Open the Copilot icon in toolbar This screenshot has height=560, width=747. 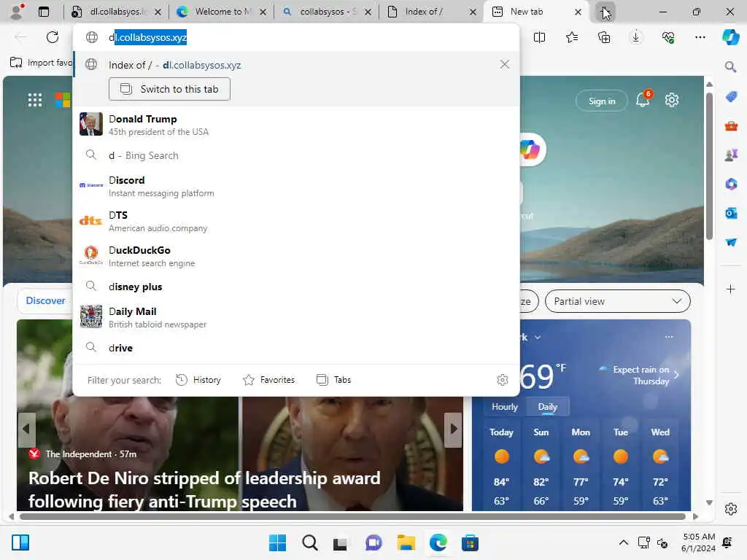pyautogui.click(x=730, y=37)
